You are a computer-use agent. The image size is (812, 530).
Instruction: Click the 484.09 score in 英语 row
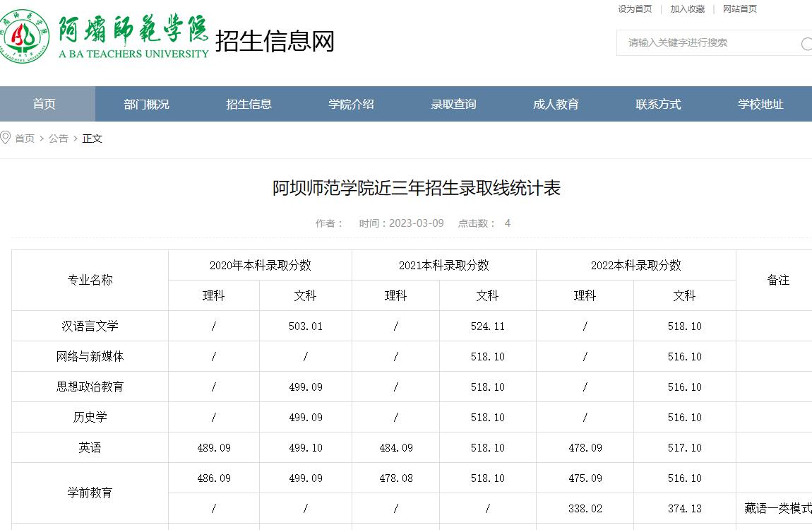click(396, 447)
